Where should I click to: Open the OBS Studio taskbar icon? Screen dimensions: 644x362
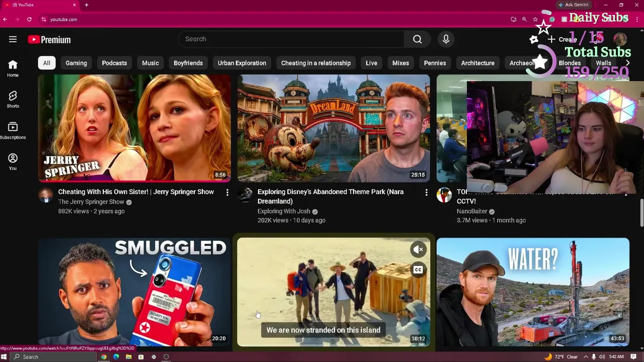(166, 357)
